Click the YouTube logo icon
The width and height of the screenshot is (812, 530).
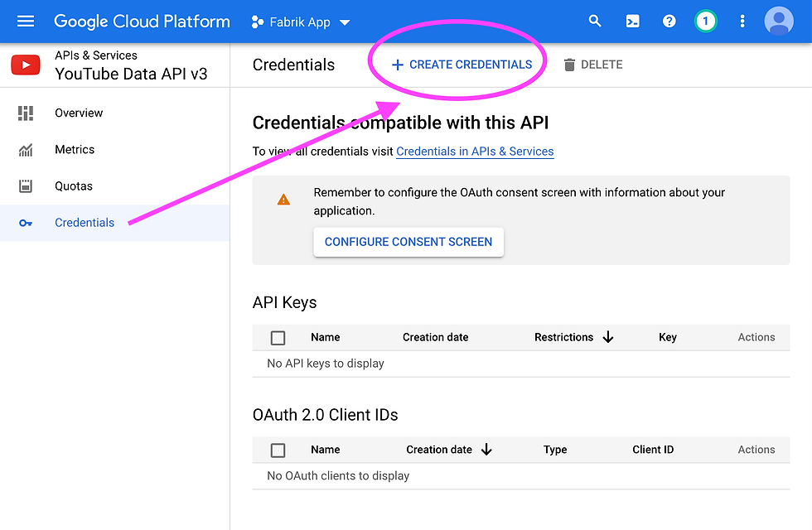click(26, 65)
